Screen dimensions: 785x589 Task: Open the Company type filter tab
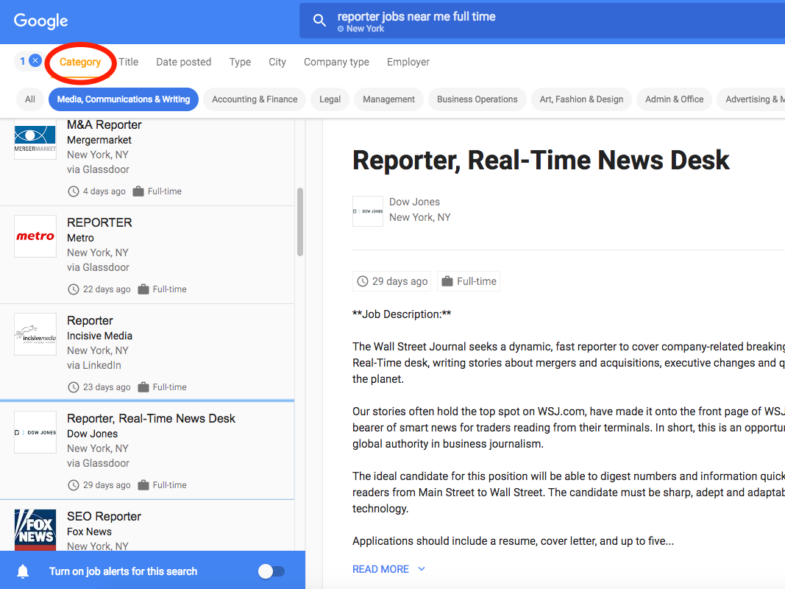pyautogui.click(x=336, y=62)
